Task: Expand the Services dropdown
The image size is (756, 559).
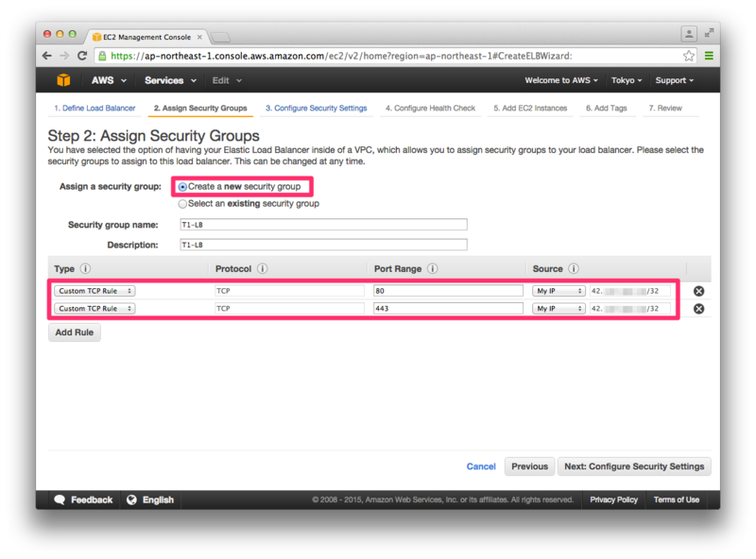Action: (x=170, y=80)
